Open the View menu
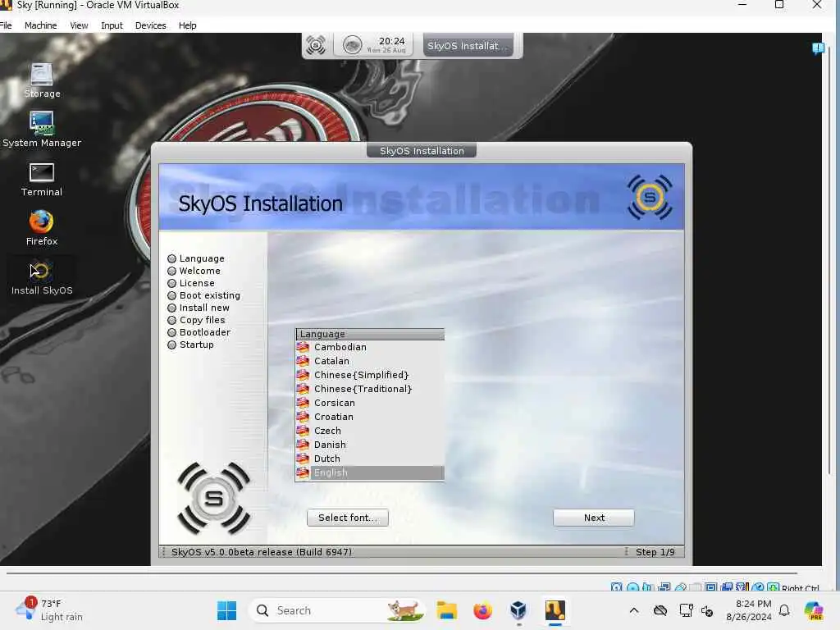The width and height of the screenshot is (840, 630). coord(79,25)
